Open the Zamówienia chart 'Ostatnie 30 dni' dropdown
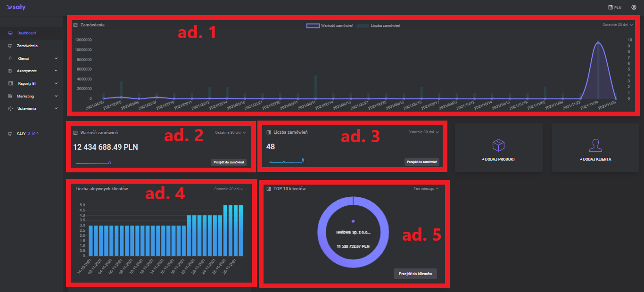The height and width of the screenshot is (292, 644). pos(618,24)
